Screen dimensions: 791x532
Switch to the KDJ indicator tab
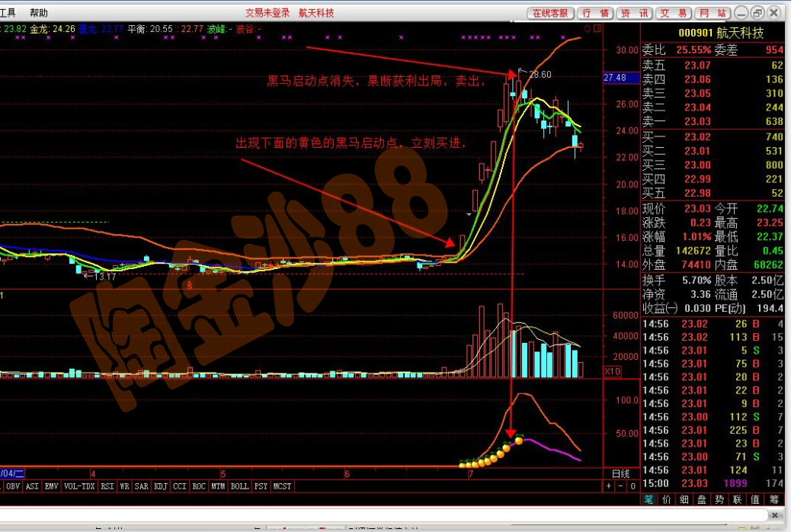(161, 486)
